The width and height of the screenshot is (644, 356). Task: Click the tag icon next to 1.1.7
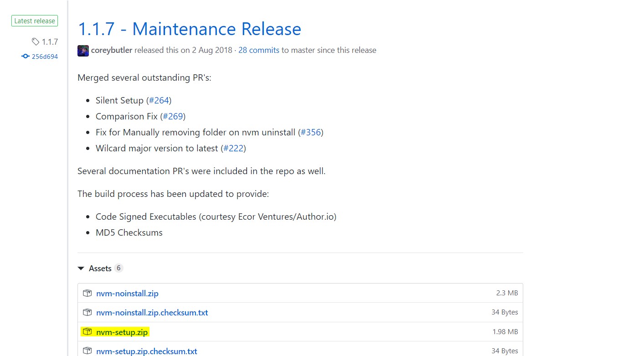[36, 42]
